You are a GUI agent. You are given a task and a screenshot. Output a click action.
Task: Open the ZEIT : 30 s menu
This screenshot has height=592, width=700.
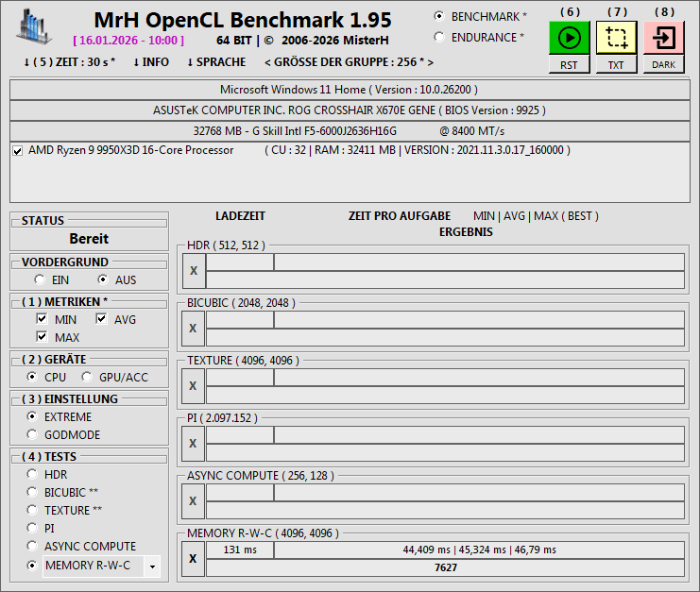(69, 62)
